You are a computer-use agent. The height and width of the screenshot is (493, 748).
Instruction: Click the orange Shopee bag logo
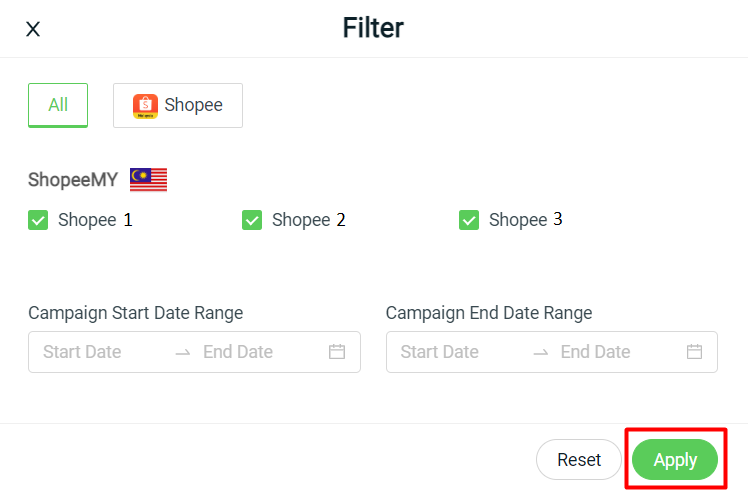(x=145, y=106)
